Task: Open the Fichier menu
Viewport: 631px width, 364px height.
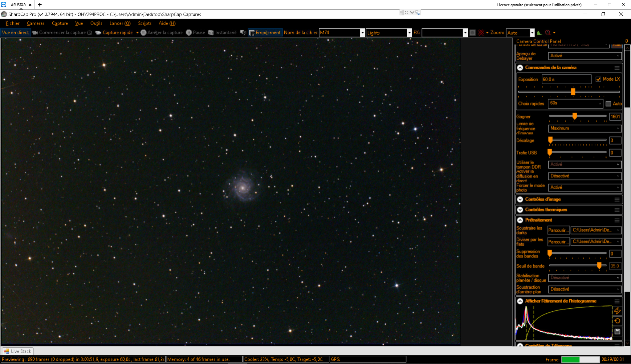Action: [x=13, y=23]
